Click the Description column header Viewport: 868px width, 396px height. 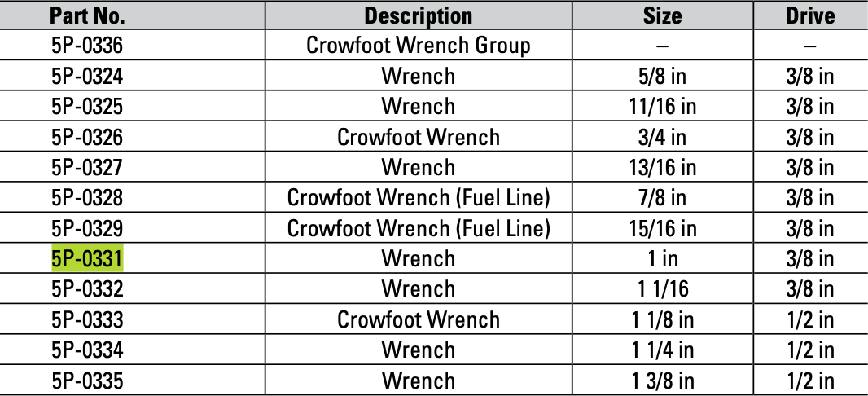418,15
